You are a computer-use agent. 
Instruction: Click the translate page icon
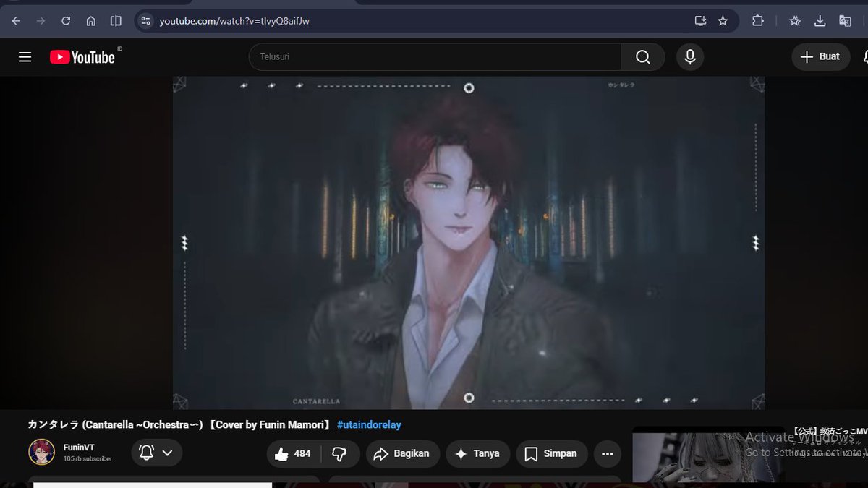845,21
